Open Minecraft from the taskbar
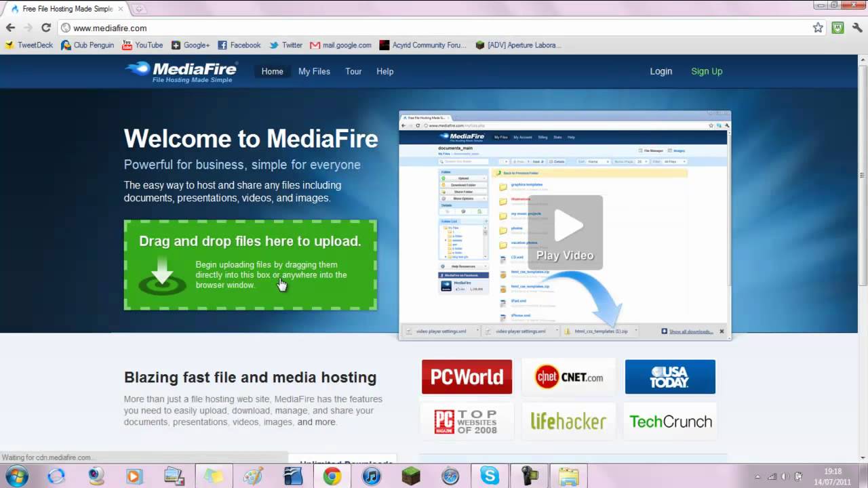 pyautogui.click(x=410, y=476)
